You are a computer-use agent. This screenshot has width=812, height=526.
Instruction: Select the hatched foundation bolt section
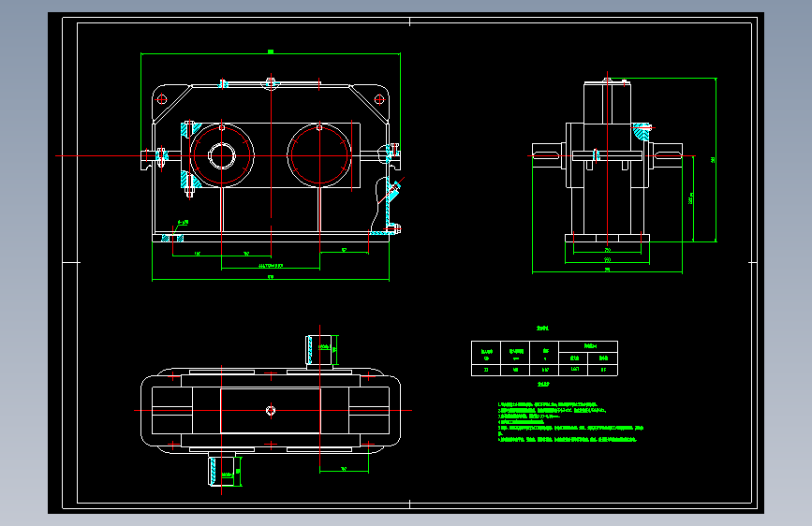[172, 238]
